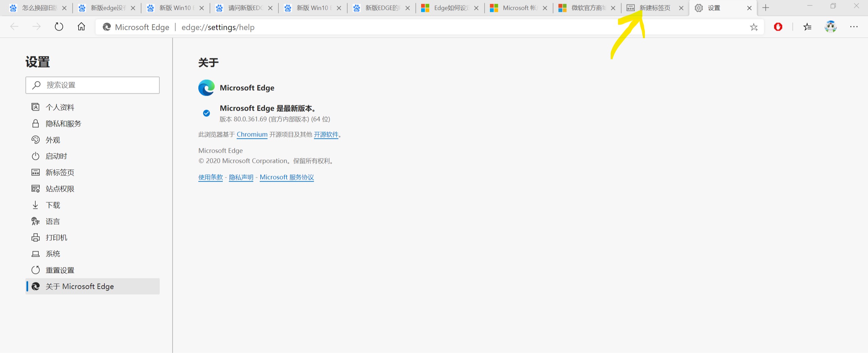Open 启动时 settings
The width and height of the screenshot is (868, 353).
click(92, 156)
